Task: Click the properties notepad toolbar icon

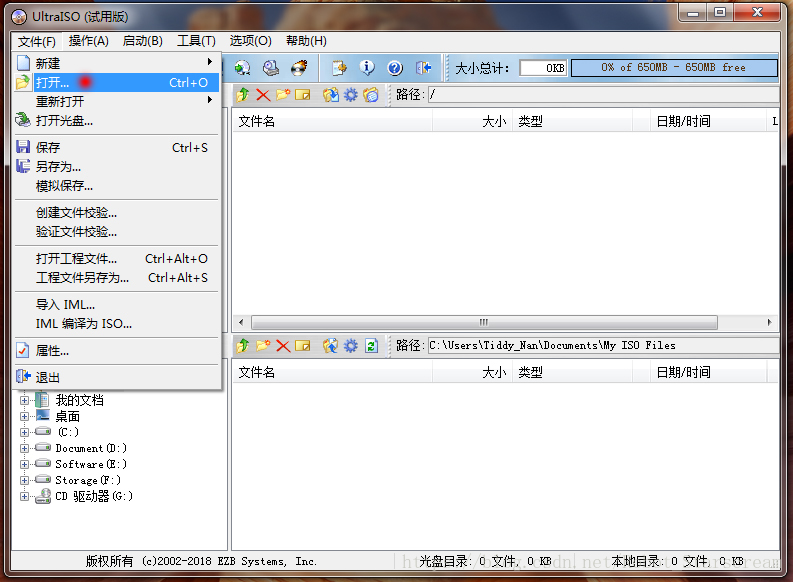Action: [339, 68]
